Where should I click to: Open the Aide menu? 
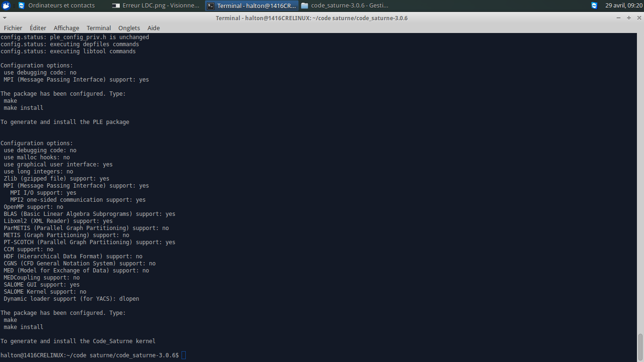tap(154, 28)
